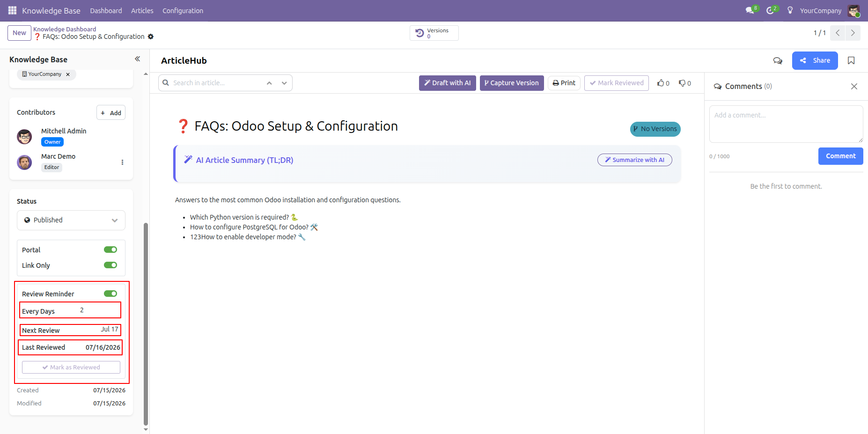Toggle the comments panel chat icon
The height and width of the screenshot is (434, 868).
(778, 60)
